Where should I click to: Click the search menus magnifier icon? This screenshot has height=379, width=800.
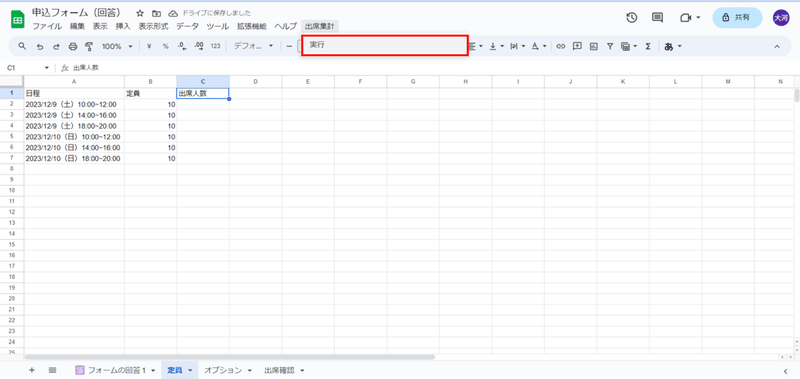[x=22, y=46]
